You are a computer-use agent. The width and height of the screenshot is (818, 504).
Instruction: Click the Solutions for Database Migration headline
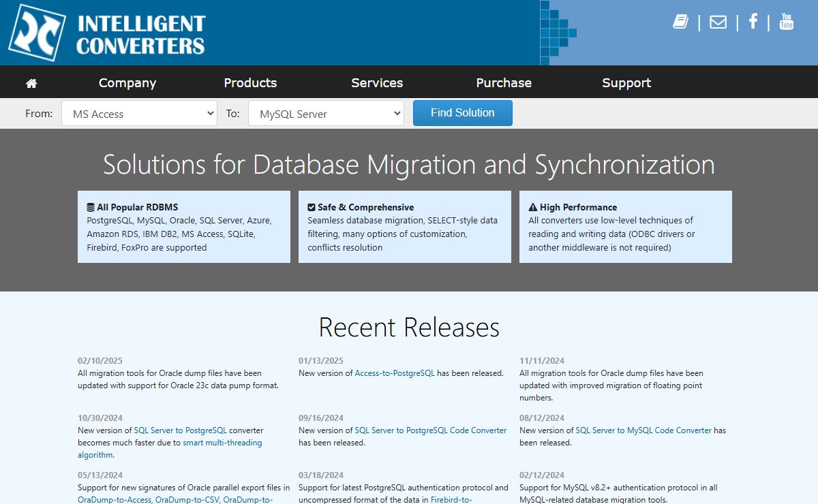pos(409,165)
